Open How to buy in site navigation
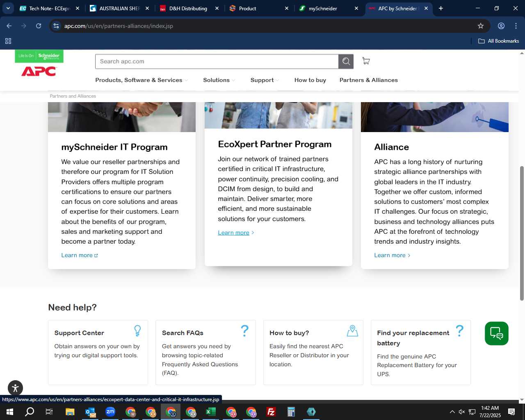This screenshot has width=525, height=420. [310, 80]
